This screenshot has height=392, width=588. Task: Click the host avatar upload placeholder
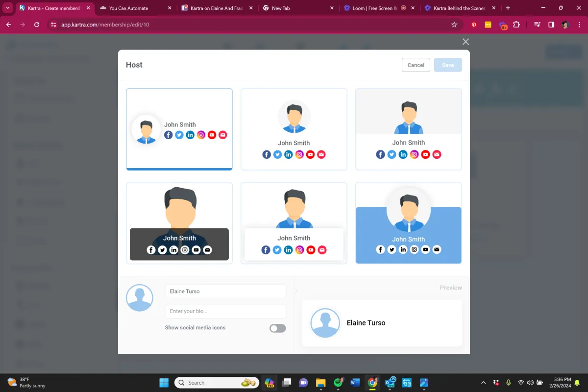[140, 297]
